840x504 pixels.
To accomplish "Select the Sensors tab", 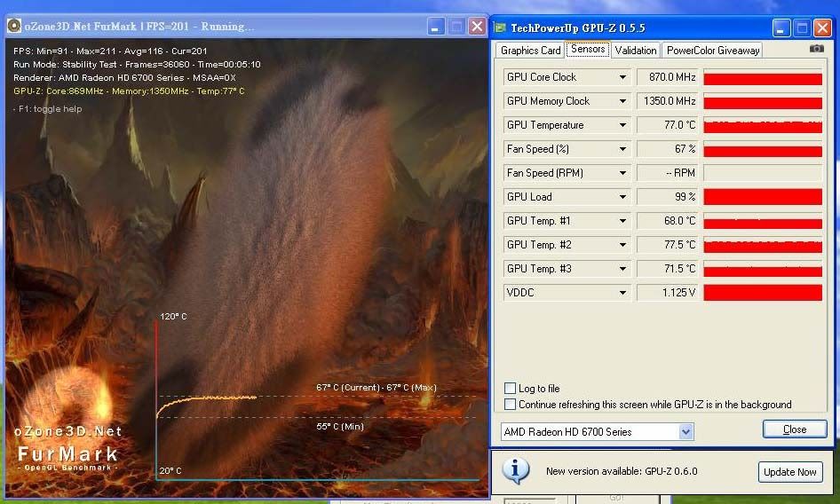I will click(x=588, y=50).
